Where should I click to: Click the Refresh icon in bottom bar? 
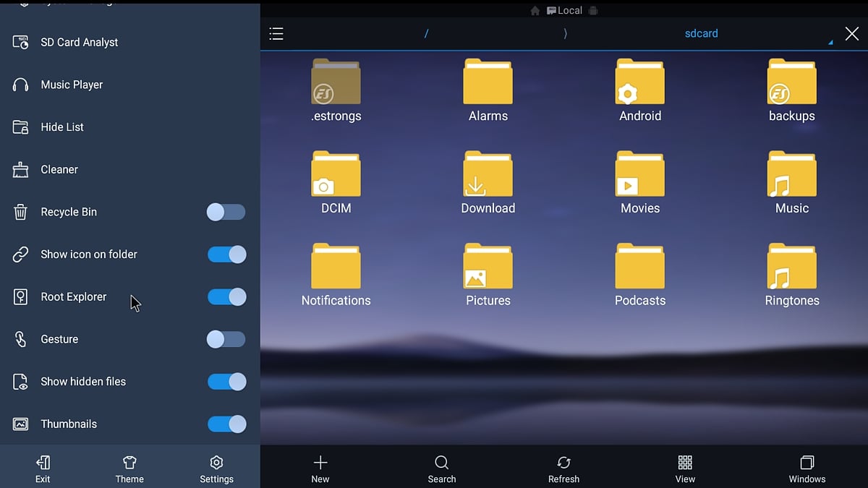(x=563, y=468)
